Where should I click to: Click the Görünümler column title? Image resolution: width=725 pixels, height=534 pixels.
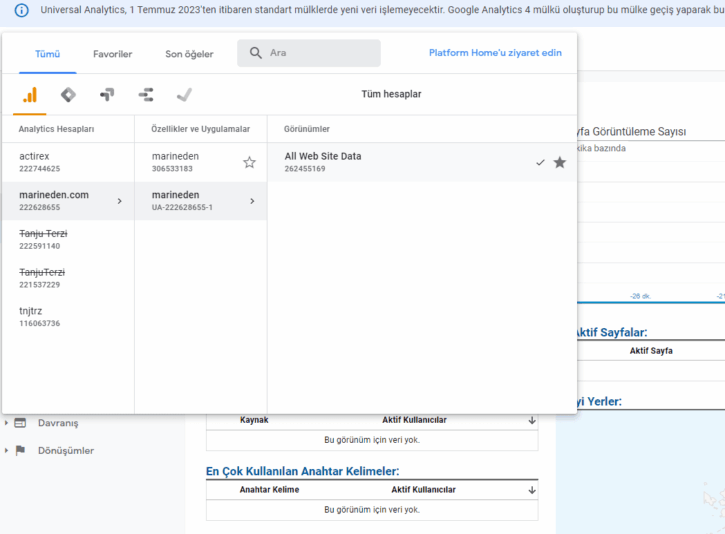tap(307, 129)
